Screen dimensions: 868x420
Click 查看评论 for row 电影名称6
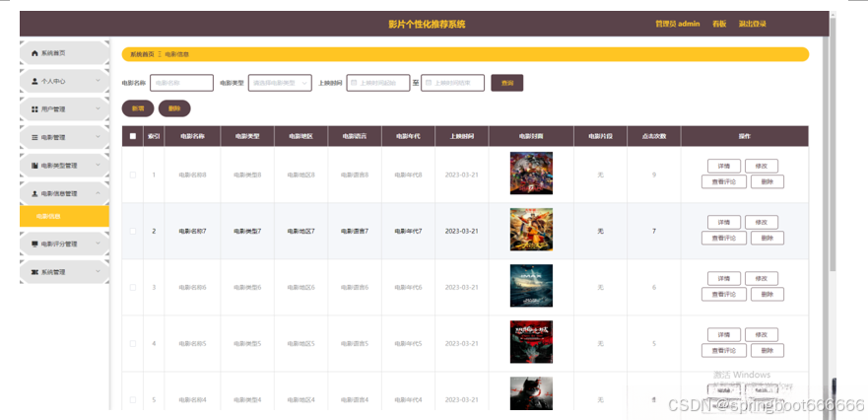724,294
